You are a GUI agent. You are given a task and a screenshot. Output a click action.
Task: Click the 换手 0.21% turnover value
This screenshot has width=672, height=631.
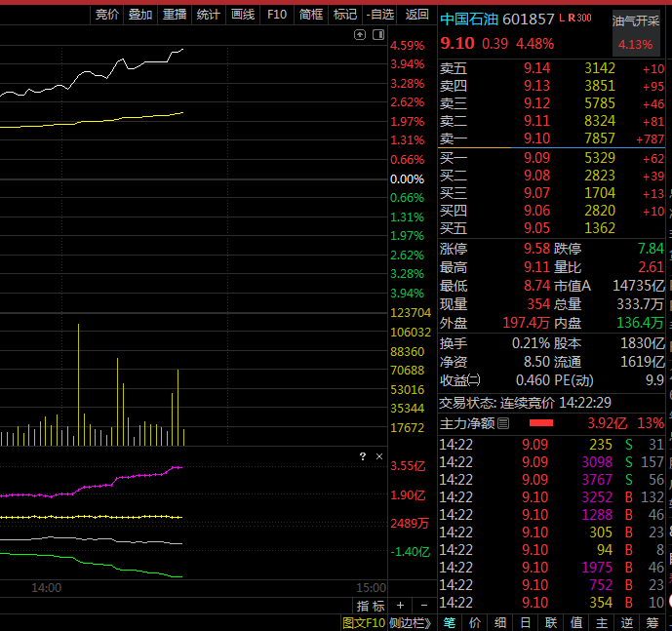(531, 343)
